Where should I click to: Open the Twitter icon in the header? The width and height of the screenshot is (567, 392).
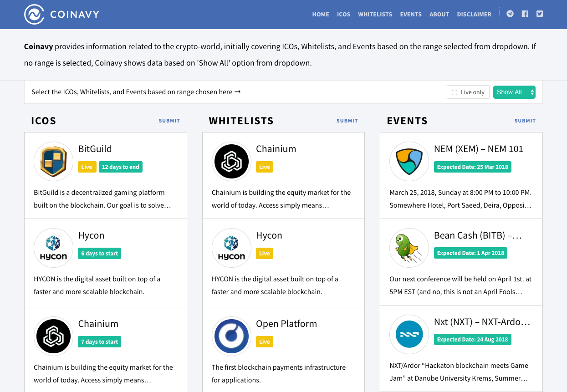(x=539, y=14)
